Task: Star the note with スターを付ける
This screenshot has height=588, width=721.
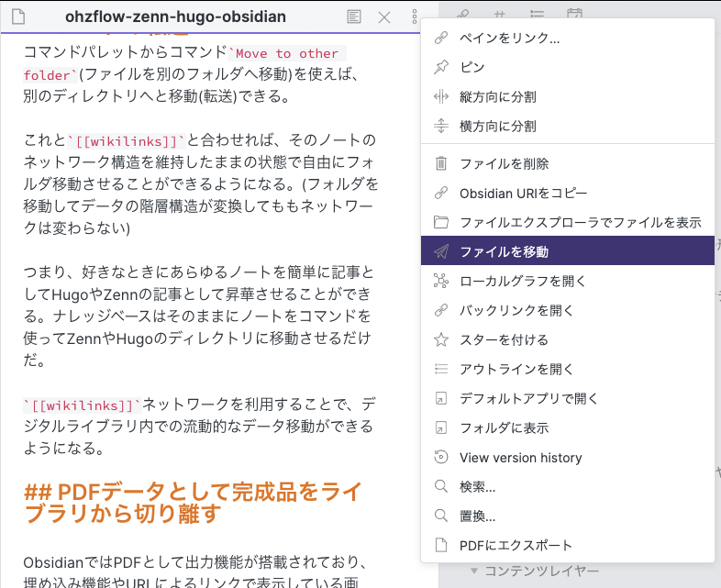Action: coord(568,339)
